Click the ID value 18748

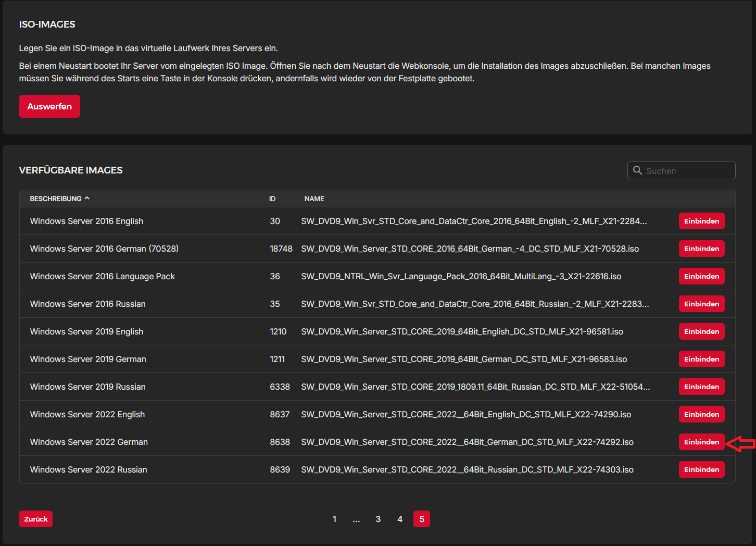tap(281, 249)
